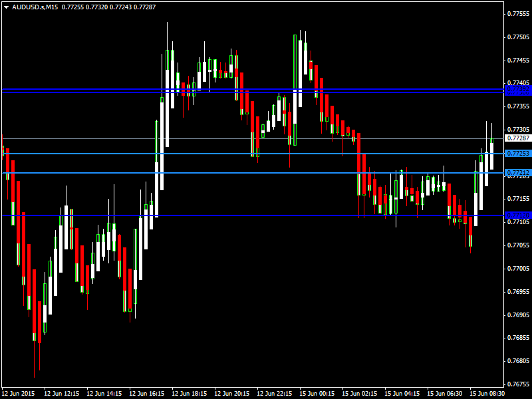Click the 0.77555 price scale label
Viewport: 532px width, 399px height.
(518, 13)
